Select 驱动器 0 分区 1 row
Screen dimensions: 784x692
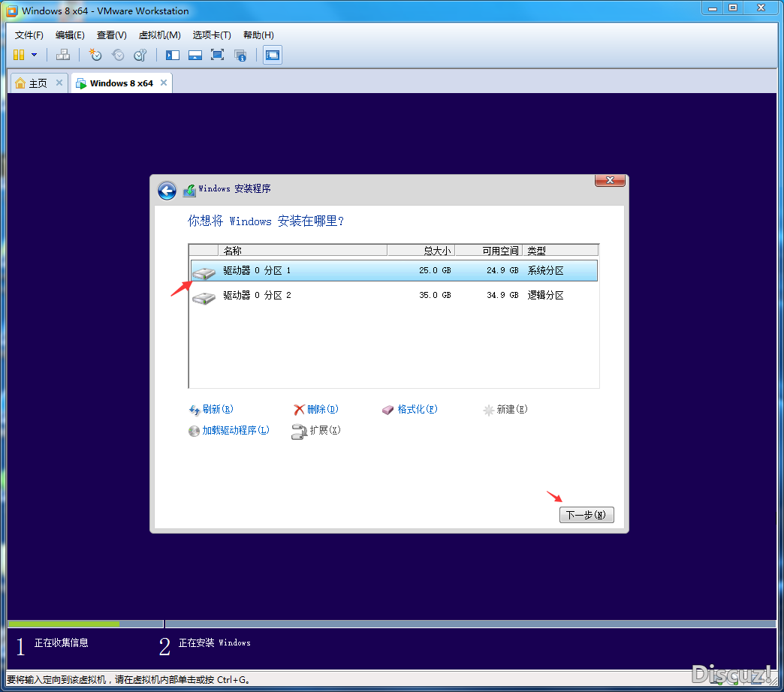[394, 270]
